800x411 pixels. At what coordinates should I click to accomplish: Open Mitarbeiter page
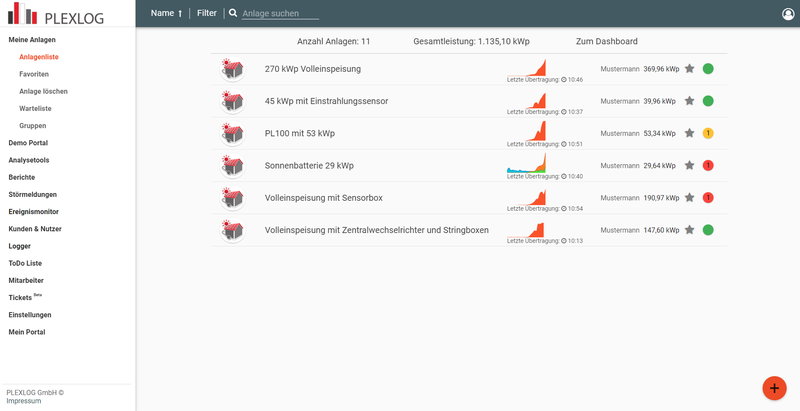tap(26, 280)
